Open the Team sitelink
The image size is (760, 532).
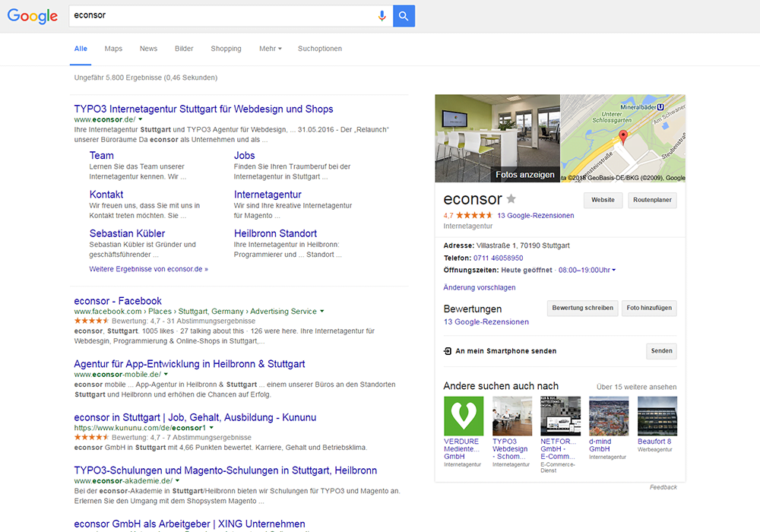point(101,156)
